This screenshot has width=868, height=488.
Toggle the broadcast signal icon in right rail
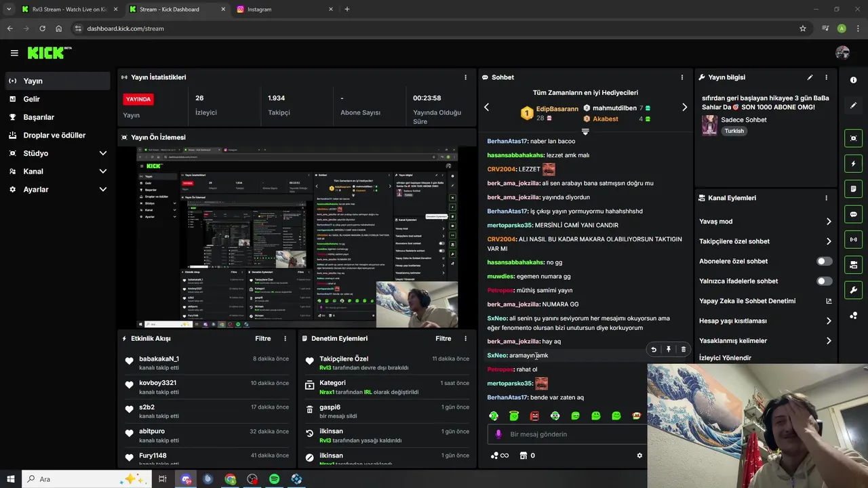[853, 239]
